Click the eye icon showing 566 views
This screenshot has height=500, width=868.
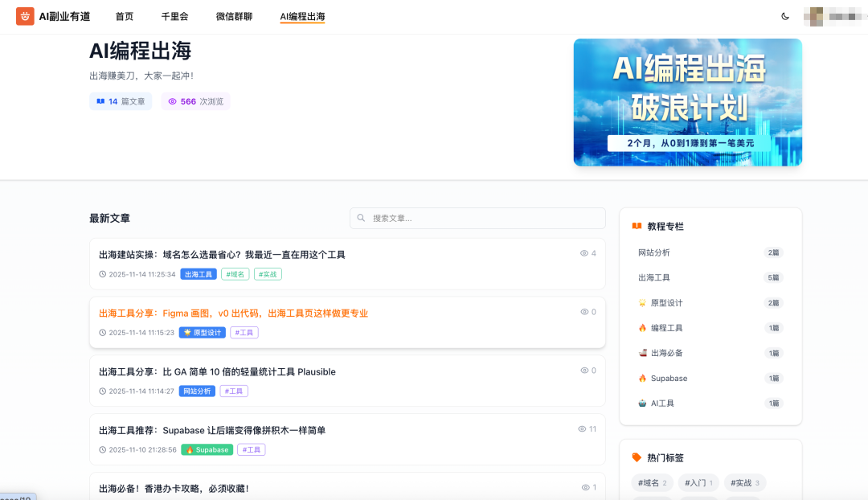(x=171, y=101)
